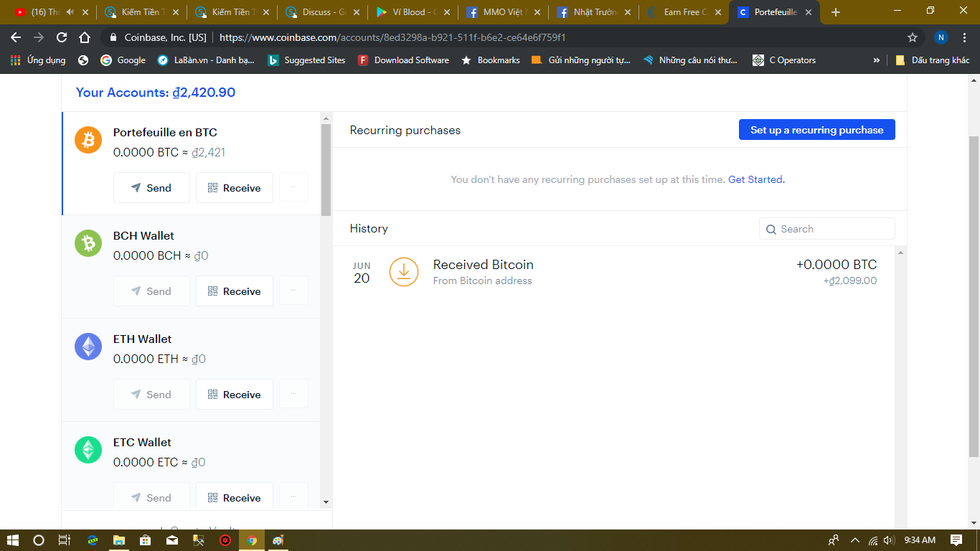Mute the YouTube tab via speaker icon
Image resolution: width=980 pixels, height=551 pixels.
(x=70, y=12)
